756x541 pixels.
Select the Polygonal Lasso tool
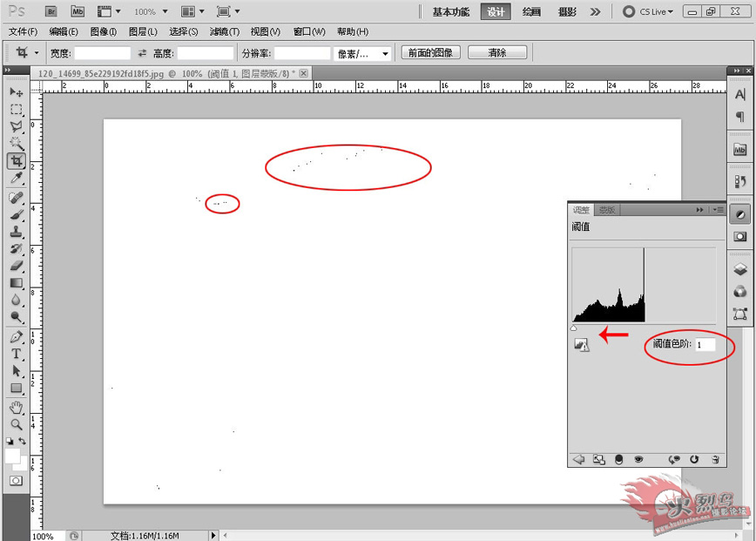[16, 126]
